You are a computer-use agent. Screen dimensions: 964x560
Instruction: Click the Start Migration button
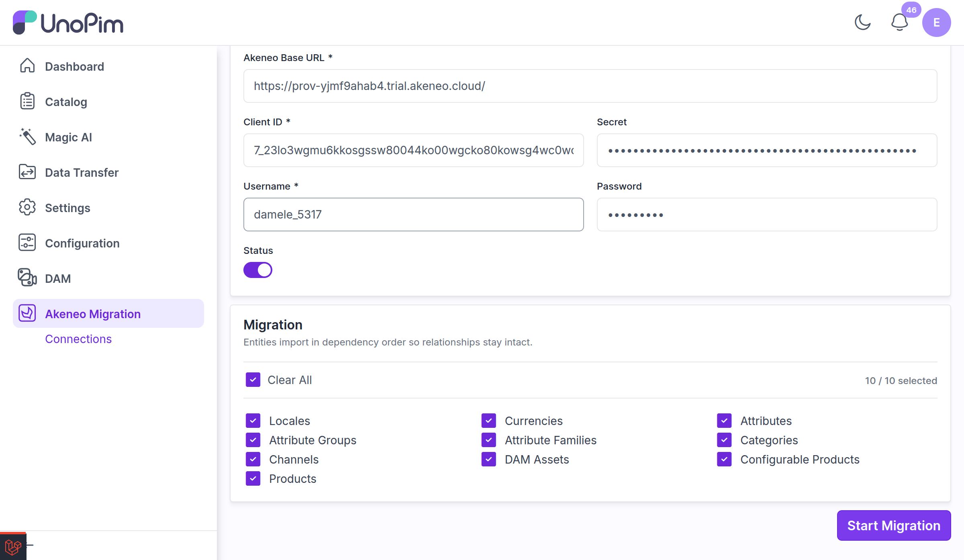click(x=894, y=525)
